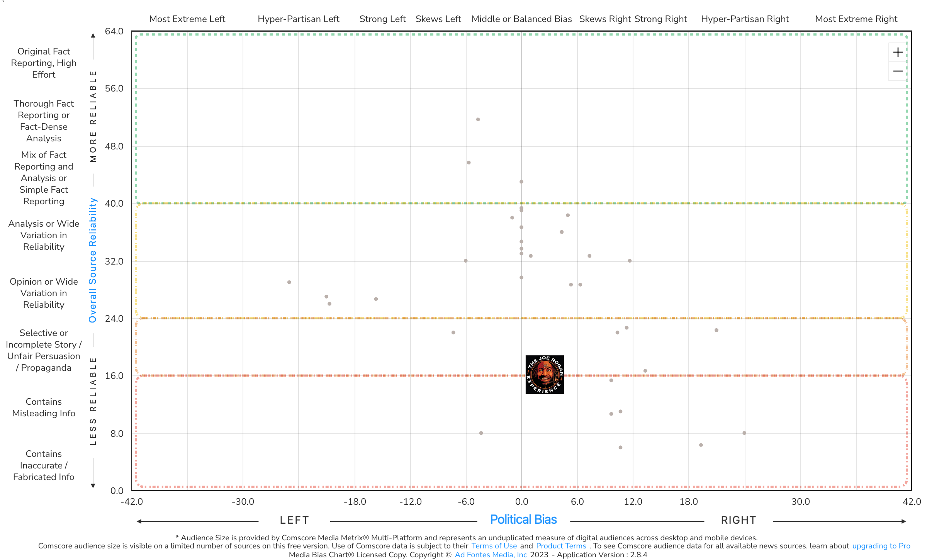Click the Joe Rogan Experience logo

545,375
